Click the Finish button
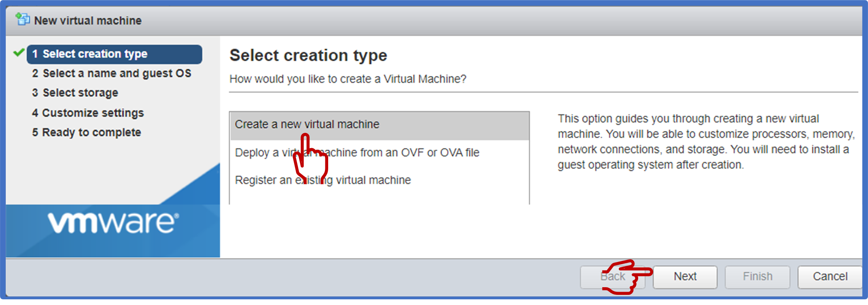Image resolution: width=868 pixels, height=305 pixels. (x=758, y=277)
